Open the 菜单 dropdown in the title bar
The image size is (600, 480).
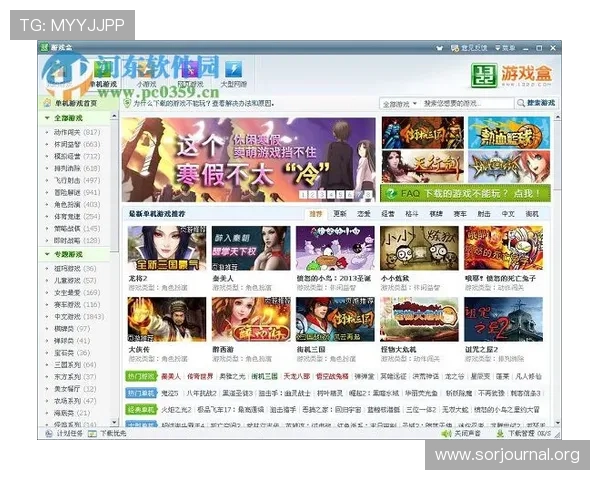[x=505, y=48]
